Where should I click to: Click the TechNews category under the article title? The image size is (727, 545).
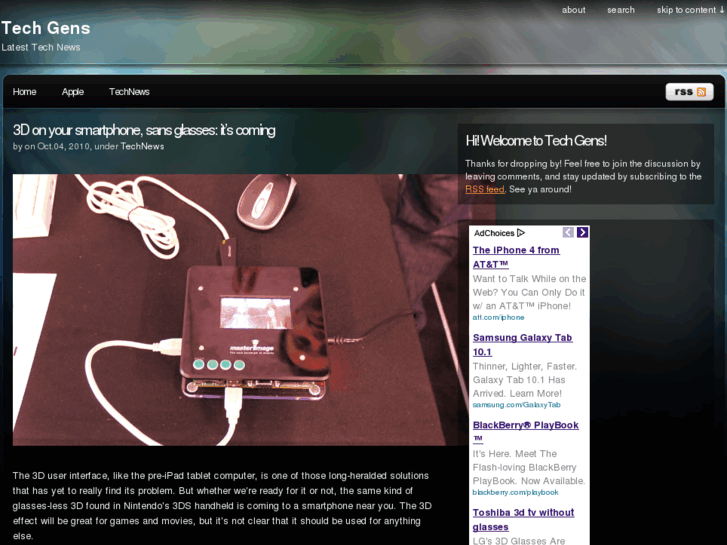click(142, 147)
